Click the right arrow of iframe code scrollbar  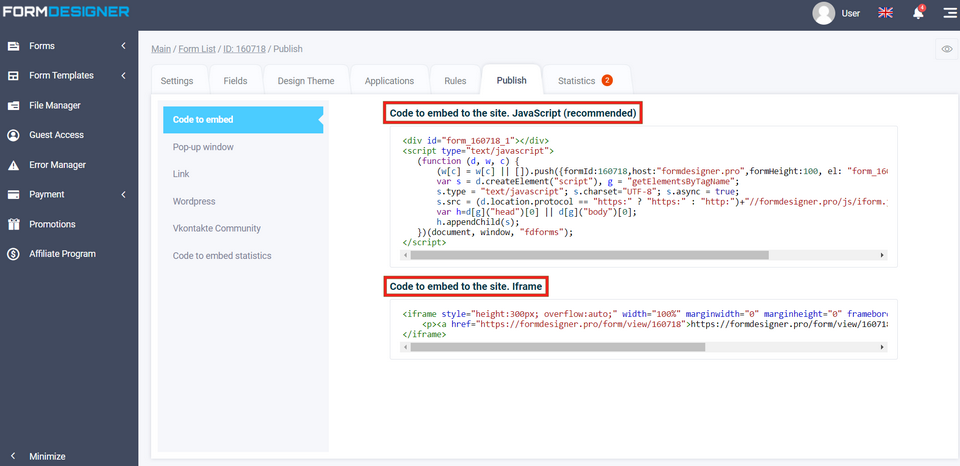click(882, 347)
